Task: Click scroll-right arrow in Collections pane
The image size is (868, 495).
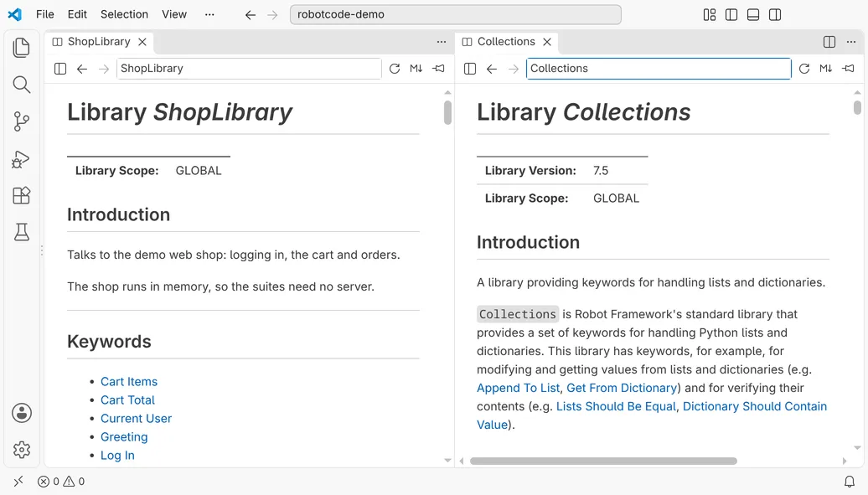Action: (845, 461)
